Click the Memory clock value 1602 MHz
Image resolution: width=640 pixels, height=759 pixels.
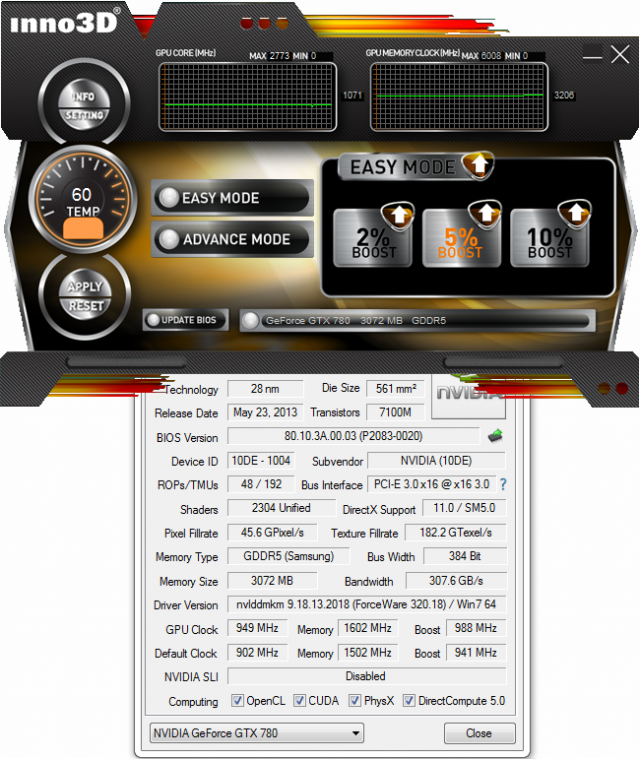(x=368, y=628)
